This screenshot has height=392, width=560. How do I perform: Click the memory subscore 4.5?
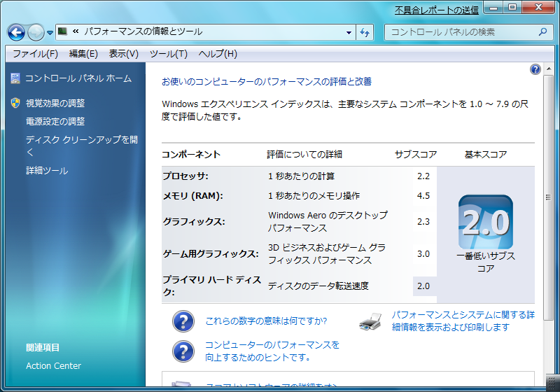[x=423, y=195]
